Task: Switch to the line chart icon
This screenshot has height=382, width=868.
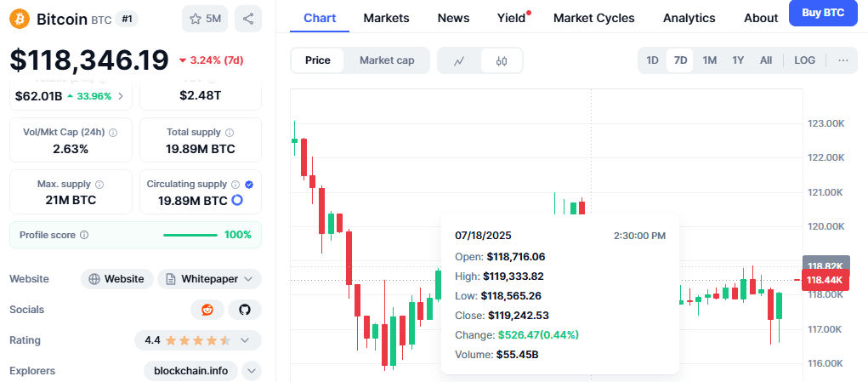Action: (x=459, y=60)
